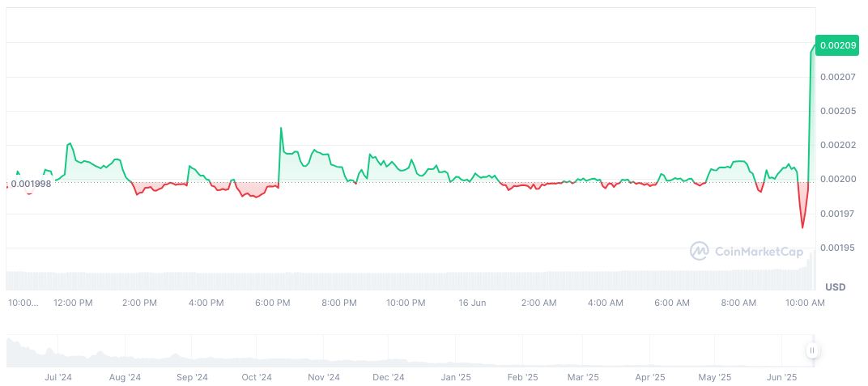The image size is (868, 386).
Task: Jump to Jul '24 in range navigator
Action: (x=58, y=377)
